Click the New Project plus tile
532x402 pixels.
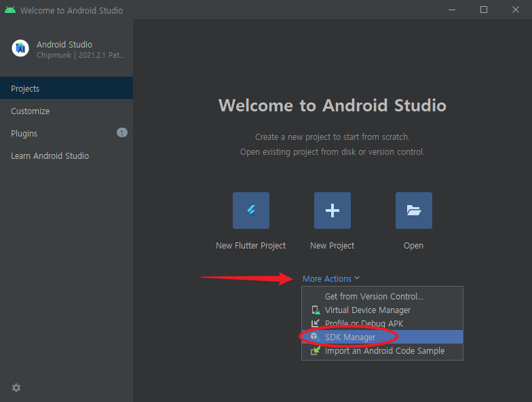332,211
